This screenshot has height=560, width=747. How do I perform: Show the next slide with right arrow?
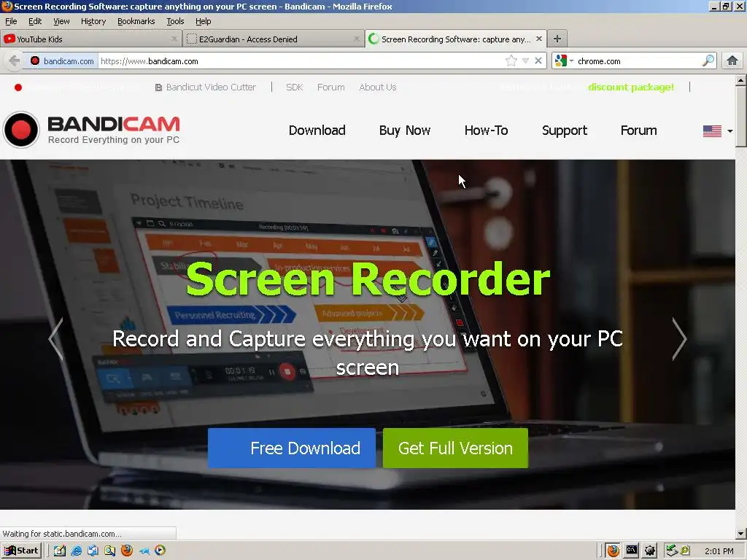click(679, 338)
